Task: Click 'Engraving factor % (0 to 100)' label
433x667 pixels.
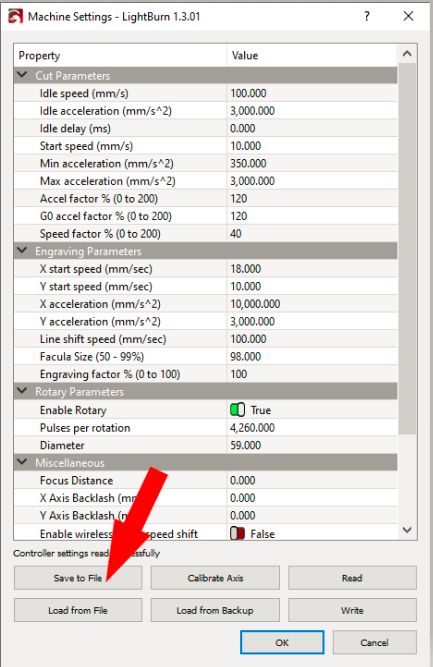Action: tap(110, 374)
